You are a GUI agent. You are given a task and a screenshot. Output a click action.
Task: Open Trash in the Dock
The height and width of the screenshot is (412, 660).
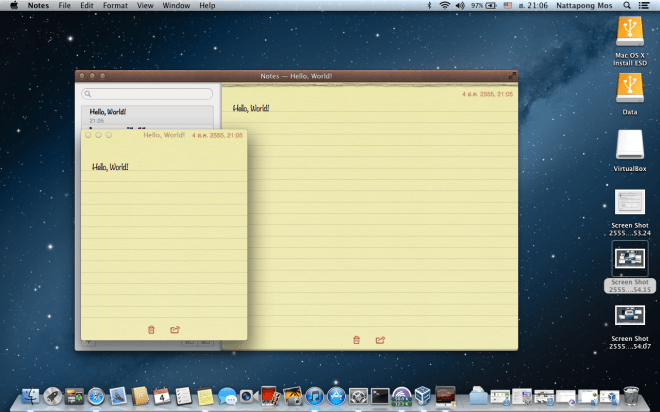click(x=631, y=395)
